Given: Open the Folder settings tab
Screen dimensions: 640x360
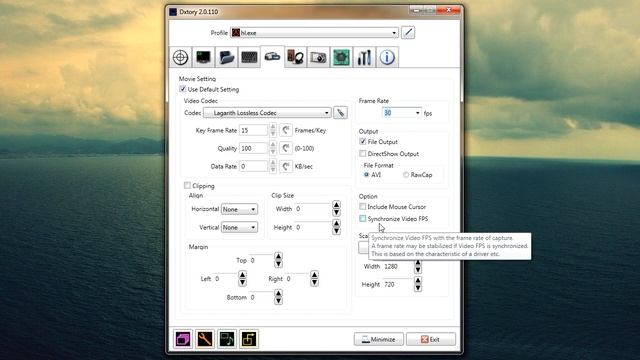Looking at the screenshot, I should coord(226,57).
